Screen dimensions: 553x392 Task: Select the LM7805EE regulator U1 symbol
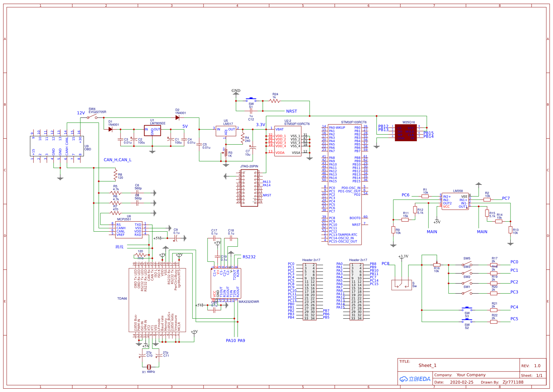(152, 131)
